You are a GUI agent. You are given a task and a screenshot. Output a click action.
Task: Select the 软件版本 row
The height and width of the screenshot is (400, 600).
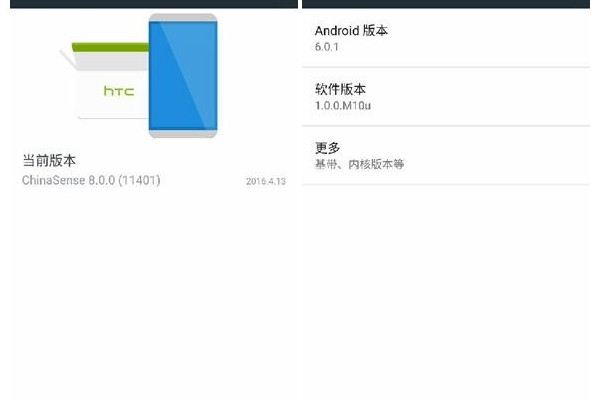coord(446,96)
